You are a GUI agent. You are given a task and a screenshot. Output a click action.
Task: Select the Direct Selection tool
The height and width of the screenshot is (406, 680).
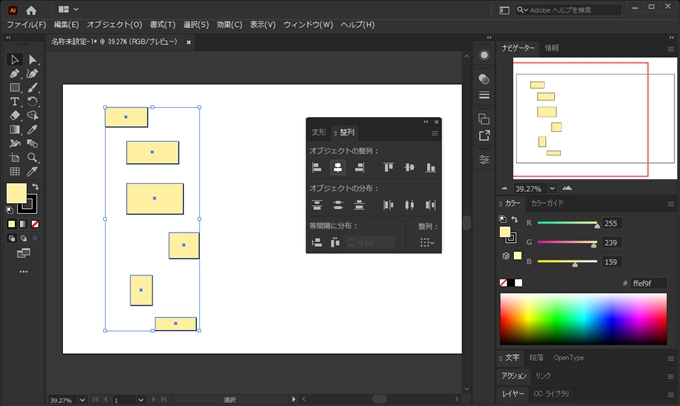33,59
